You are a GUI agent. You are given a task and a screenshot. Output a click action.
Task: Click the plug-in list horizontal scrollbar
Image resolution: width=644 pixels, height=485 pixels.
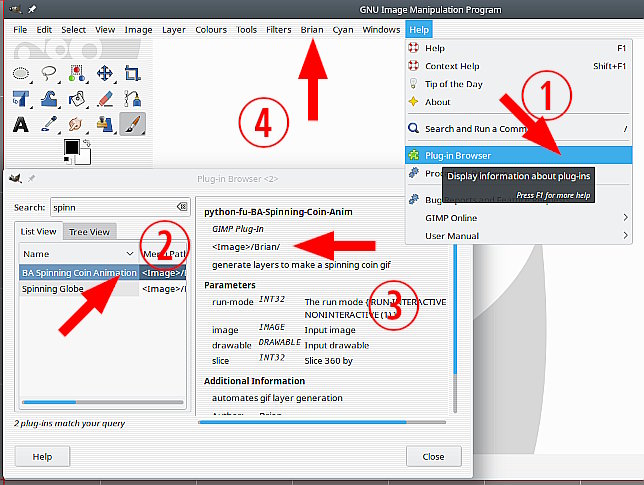tap(102, 402)
